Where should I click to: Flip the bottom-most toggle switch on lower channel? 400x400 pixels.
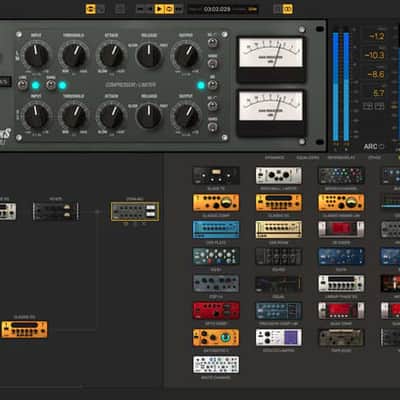coord(213,127)
